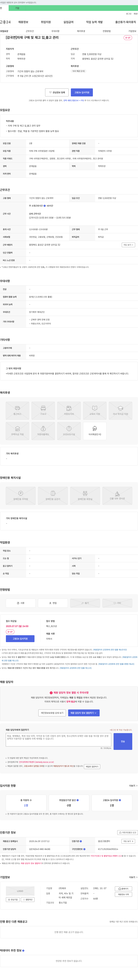Screen dimensions: 138x980
Task: Click 로그인 link at top
Action: point(129,14)
